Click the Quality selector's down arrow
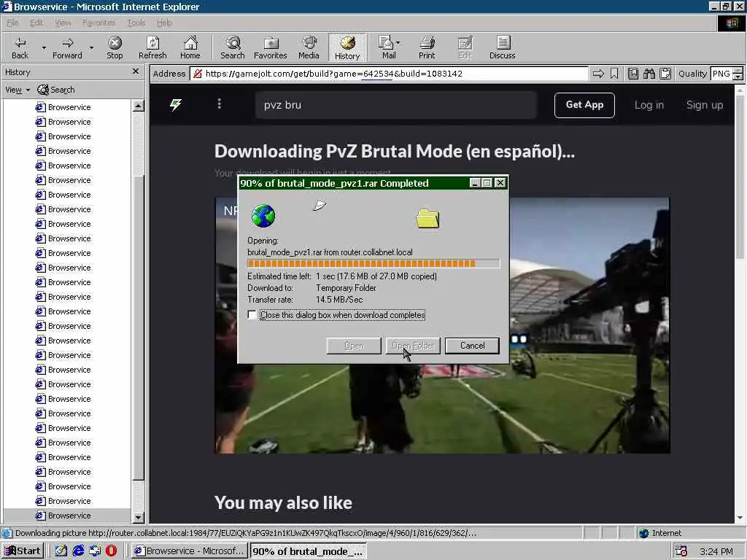 click(738, 77)
